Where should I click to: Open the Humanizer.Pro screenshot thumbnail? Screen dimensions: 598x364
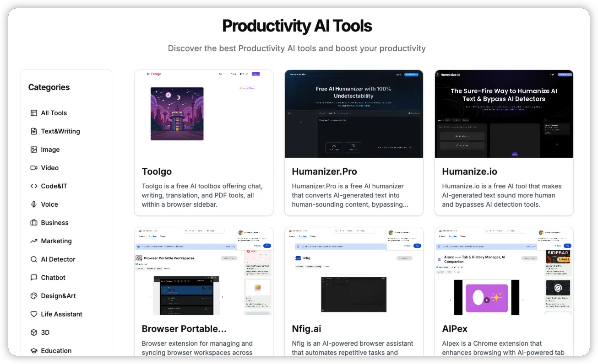click(354, 114)
